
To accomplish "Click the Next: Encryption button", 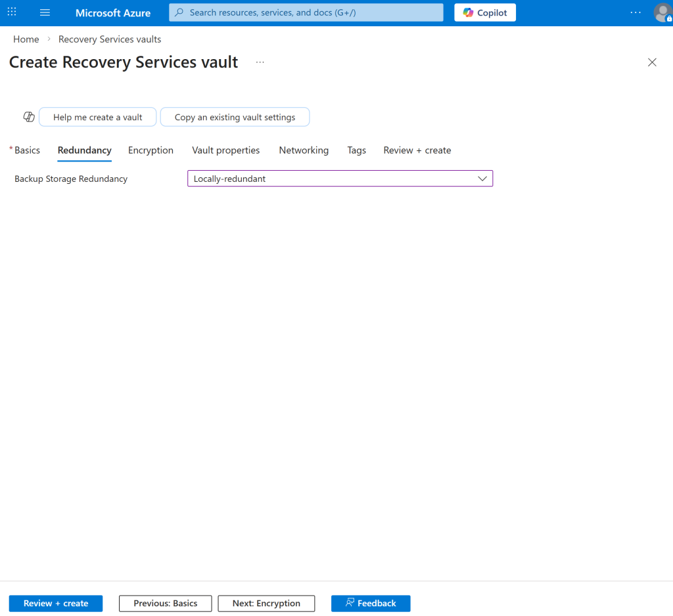I will coord(266,604).
